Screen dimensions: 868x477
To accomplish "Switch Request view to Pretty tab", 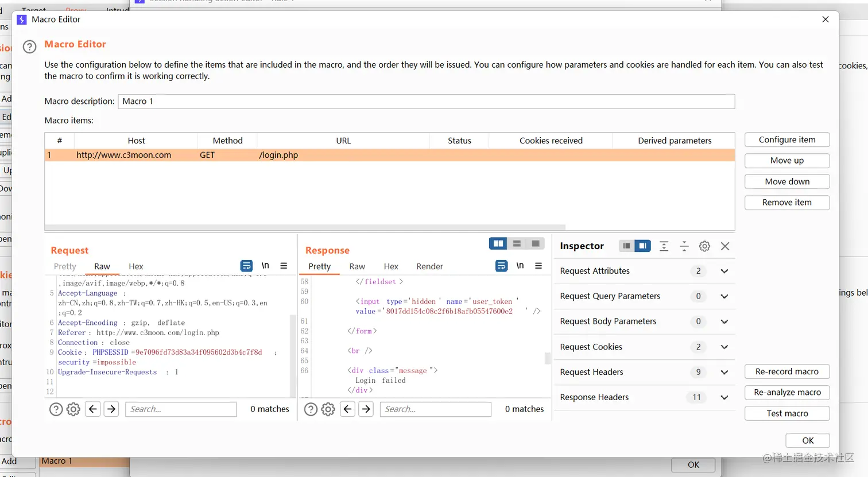I will click(65, 266).
